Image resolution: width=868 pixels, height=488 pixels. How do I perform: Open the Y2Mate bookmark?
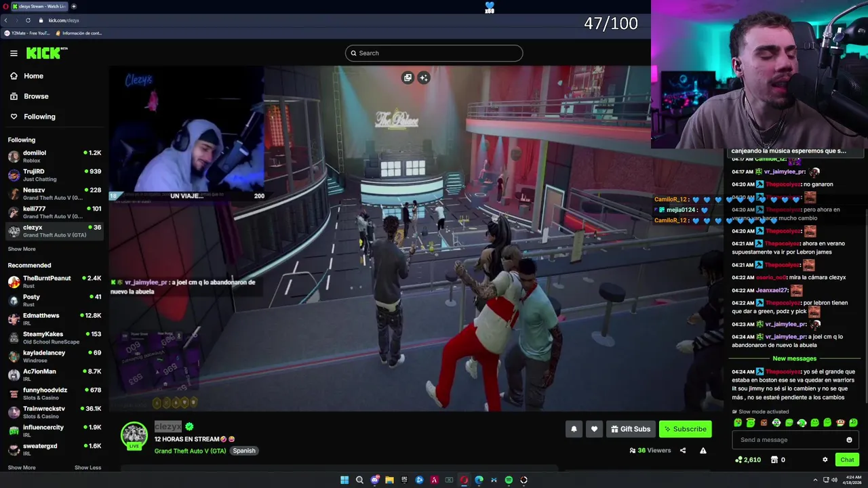[27, 33]
